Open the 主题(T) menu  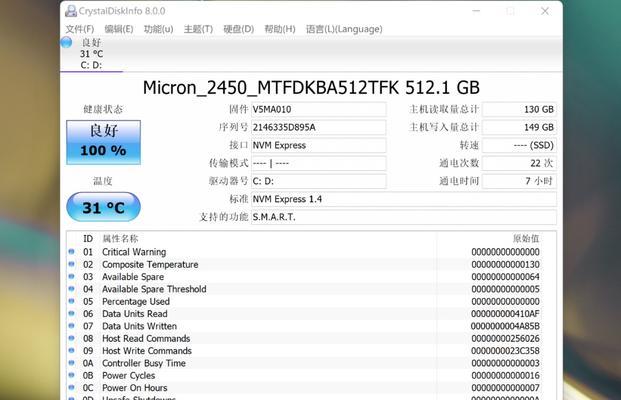click(198, 29)
